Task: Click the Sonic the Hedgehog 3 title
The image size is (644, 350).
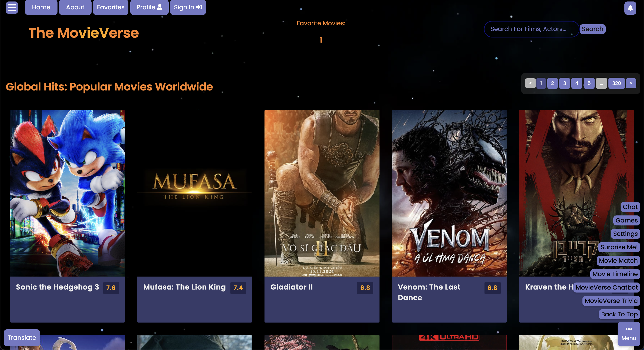Action: click(x=57, y=287)
